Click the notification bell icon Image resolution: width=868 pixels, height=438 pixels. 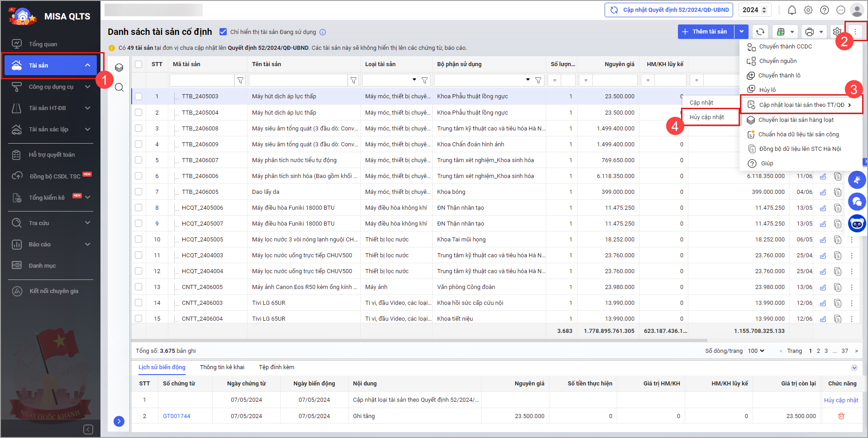[792, 10]
